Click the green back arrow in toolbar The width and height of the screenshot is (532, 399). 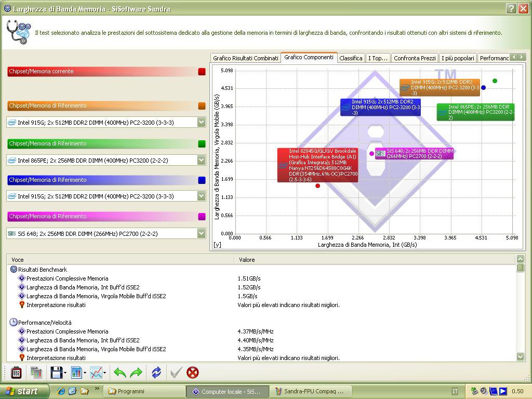[x=120, y=373]
